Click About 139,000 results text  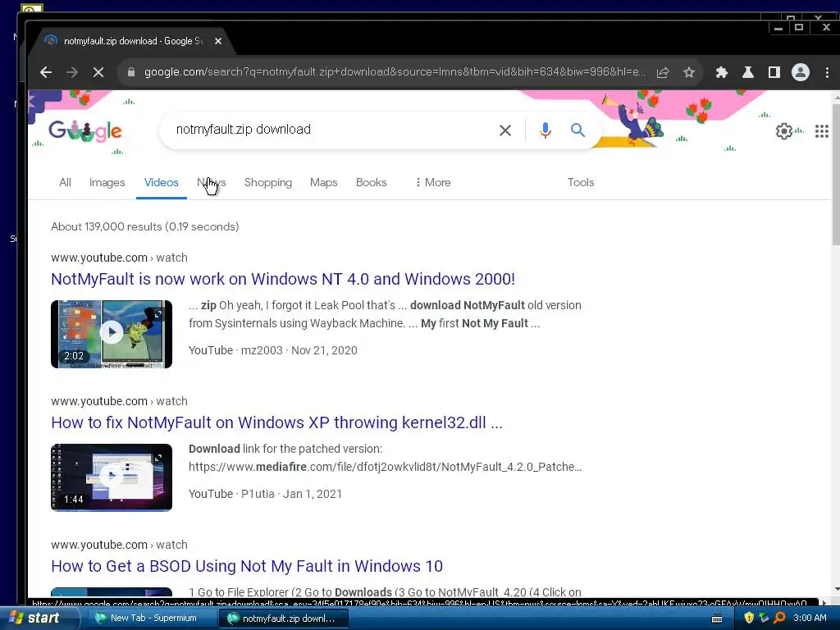click(145, 226)
